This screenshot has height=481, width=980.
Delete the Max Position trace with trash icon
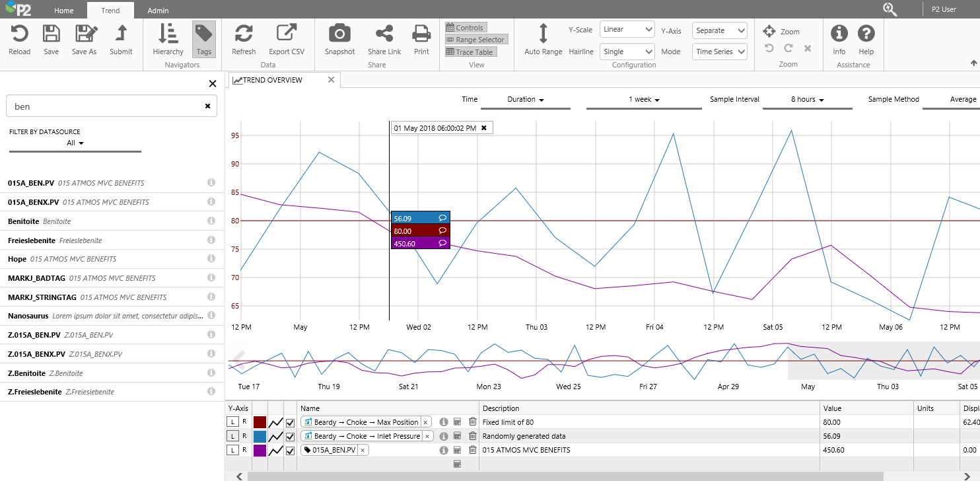(472, 422)
